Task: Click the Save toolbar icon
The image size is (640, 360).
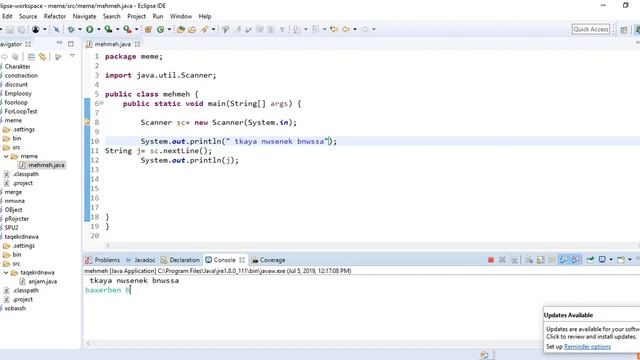Action: pos(10,29)
